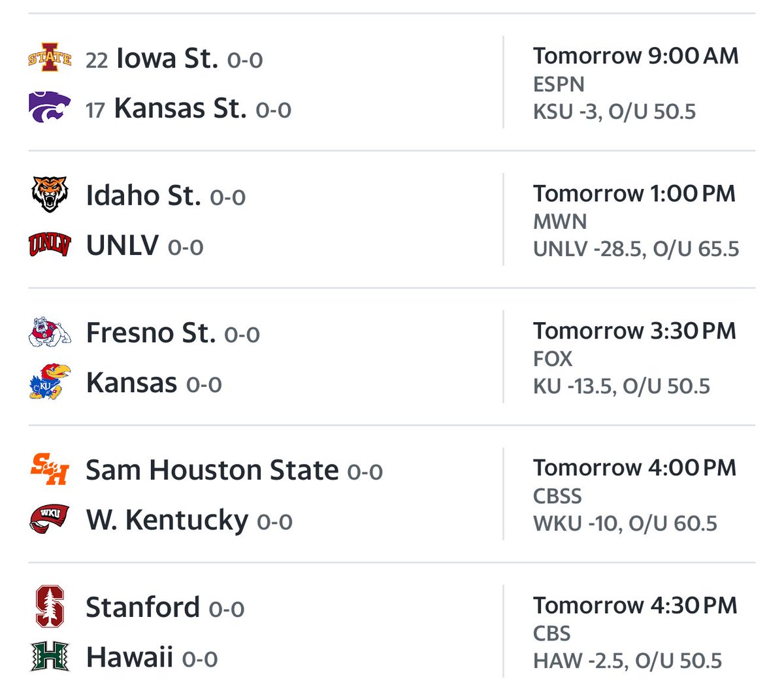784x696 pixels.
Task: Tap the Hawaii Rainbow Warriors logo
Action: click(x=50, y=656)
